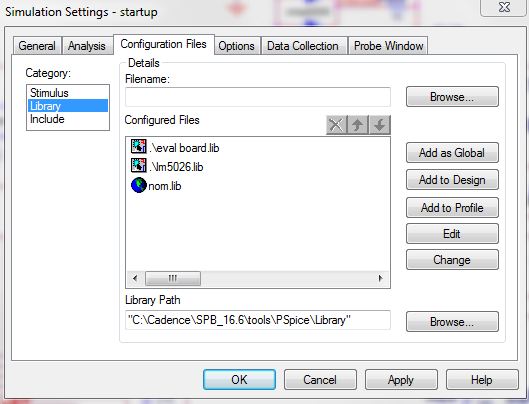Viewport: 529px width, 404px height.
Task: Click the design icon beside eval board.lib
Action: pyautogui.click(x=138, y=146)
